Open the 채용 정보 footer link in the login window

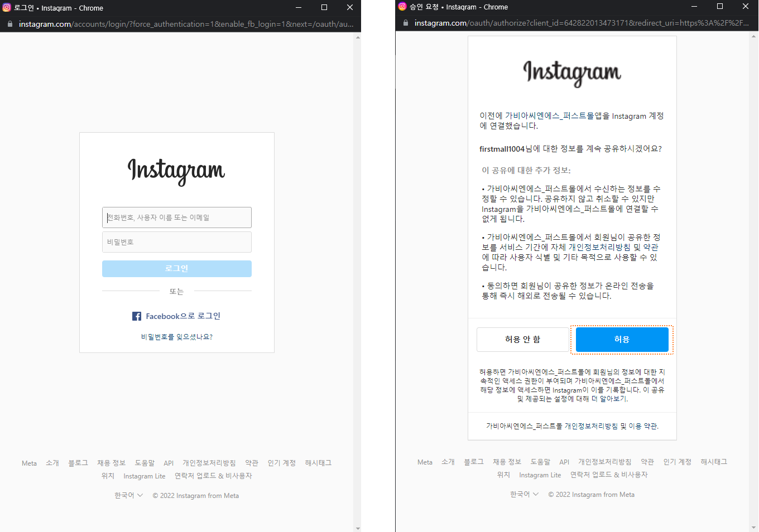point(112,463)
